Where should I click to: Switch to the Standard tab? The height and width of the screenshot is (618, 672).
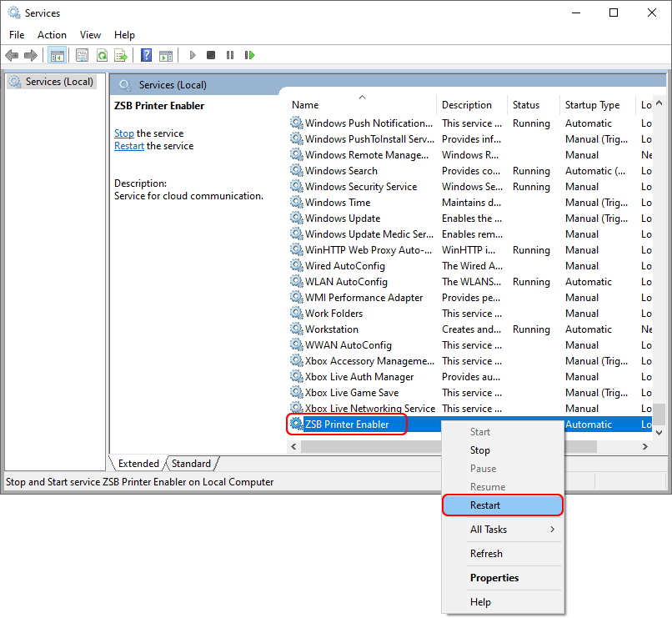pos(191,463)
